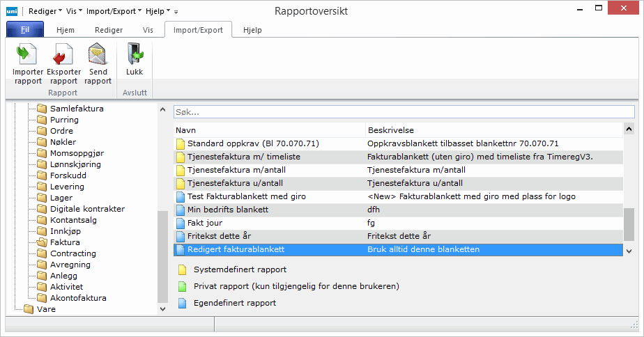Click the Send rapport envelope icon
The image size is (644, 337).
coord(98,54)
